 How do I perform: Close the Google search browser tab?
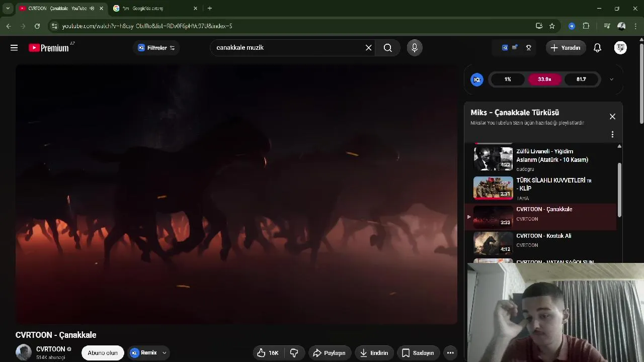point(195,9)
